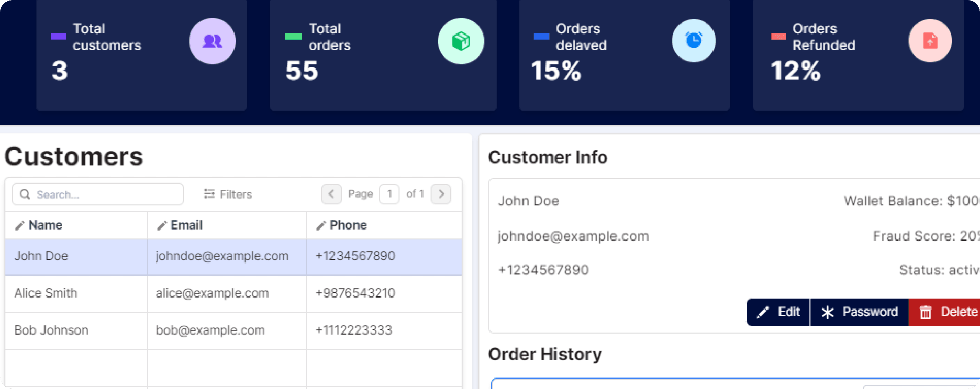Edit the John Doe customer info

[x=778, y=312]
